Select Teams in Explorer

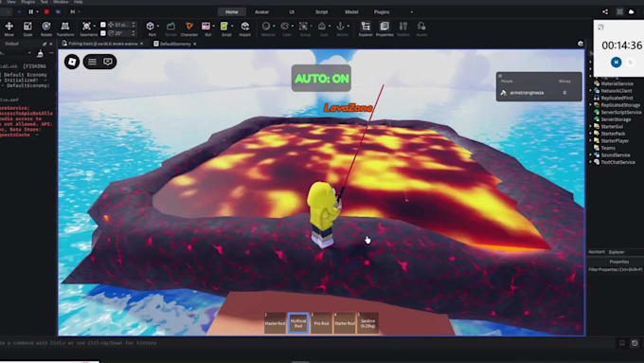pos(604,148)
